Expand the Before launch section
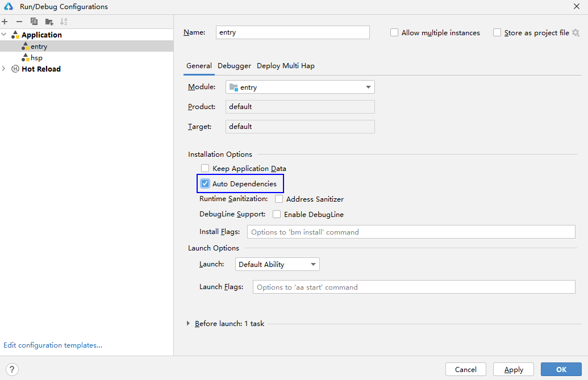588x380 pixels. tap(188, 323)
